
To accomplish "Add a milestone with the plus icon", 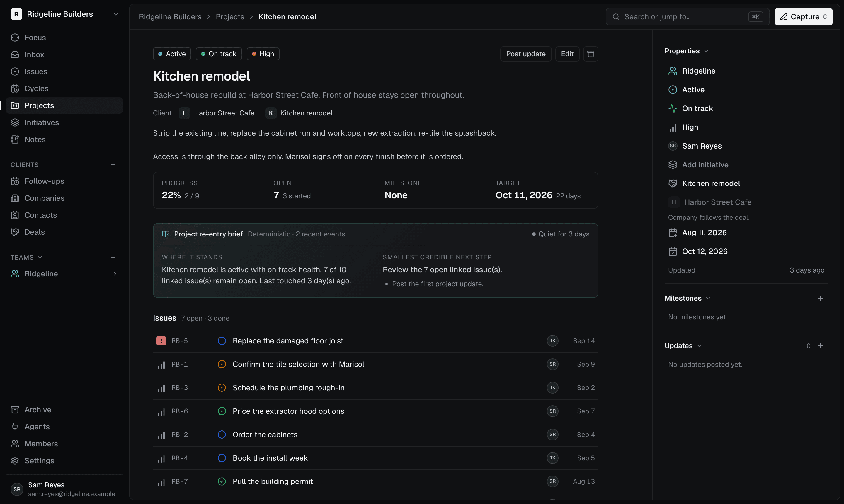I will click(820, 298).
